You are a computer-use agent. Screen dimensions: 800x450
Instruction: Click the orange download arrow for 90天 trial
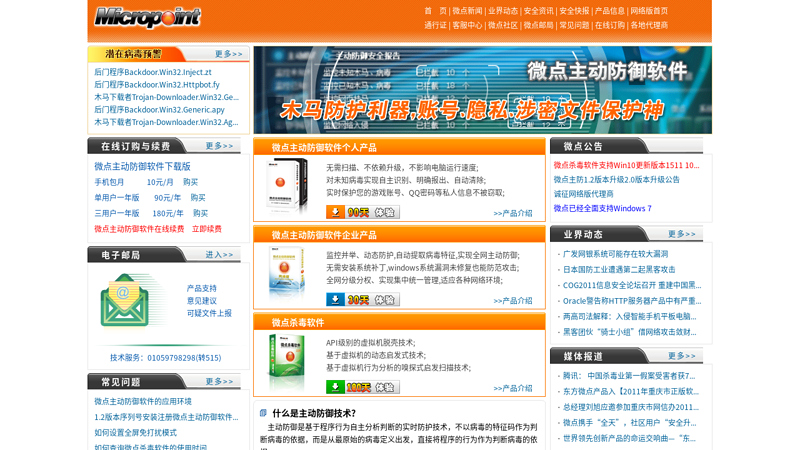click(335, 212)
